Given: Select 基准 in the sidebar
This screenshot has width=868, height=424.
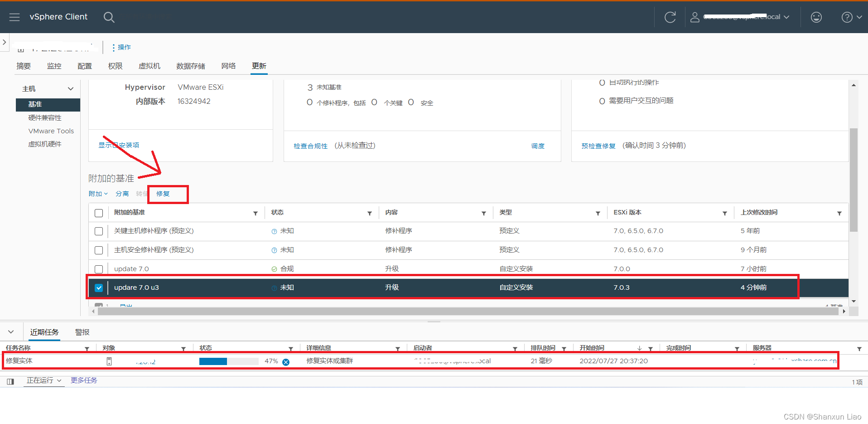Looking at the screenshot, I should pos(48,104).
